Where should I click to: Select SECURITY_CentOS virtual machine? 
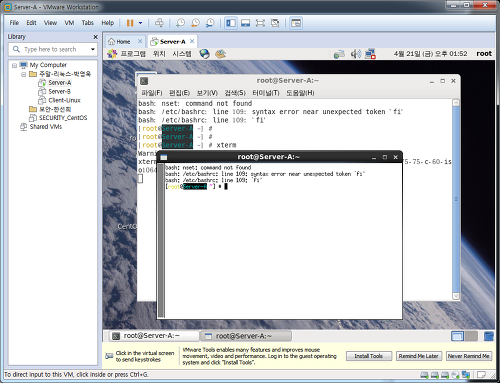click(x=58, y=118)
